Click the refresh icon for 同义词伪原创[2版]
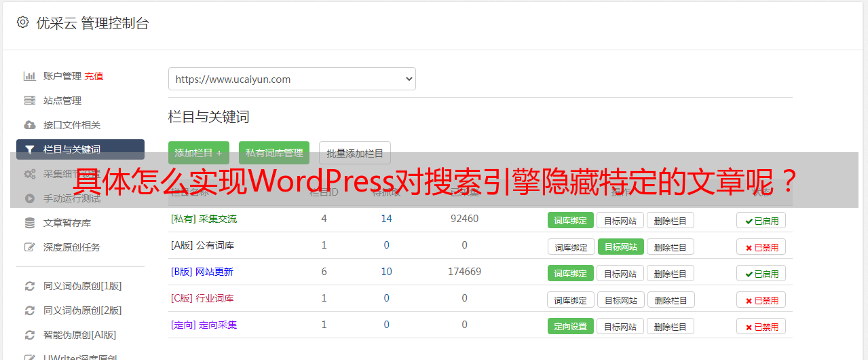The height and width of the screenshot is (360, 868). tap(29, 310)
